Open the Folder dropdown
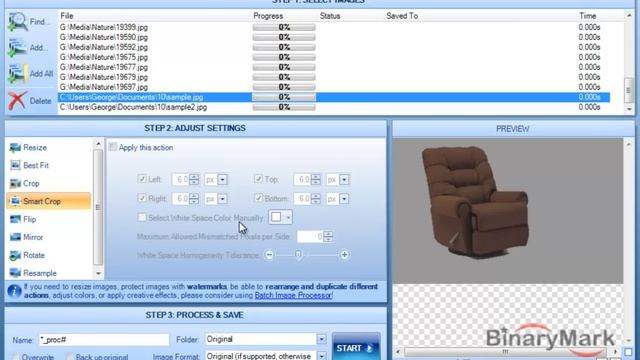Viewport: 640px width, 360px height. tap(322, 339)
